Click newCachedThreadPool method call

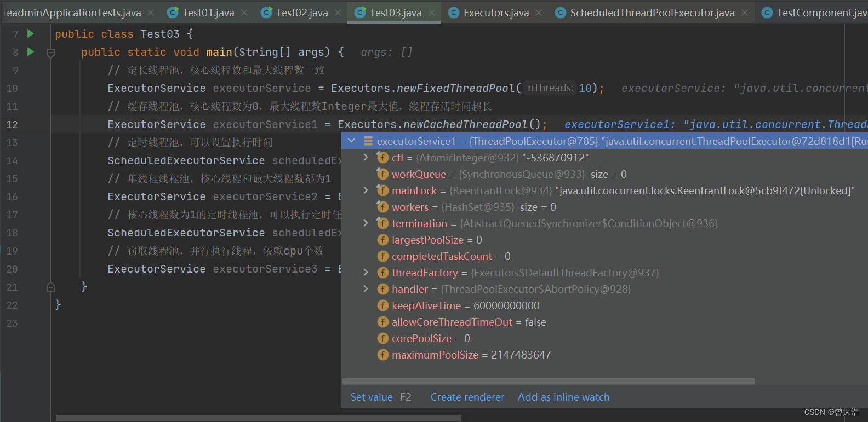(x=466, y=124)
